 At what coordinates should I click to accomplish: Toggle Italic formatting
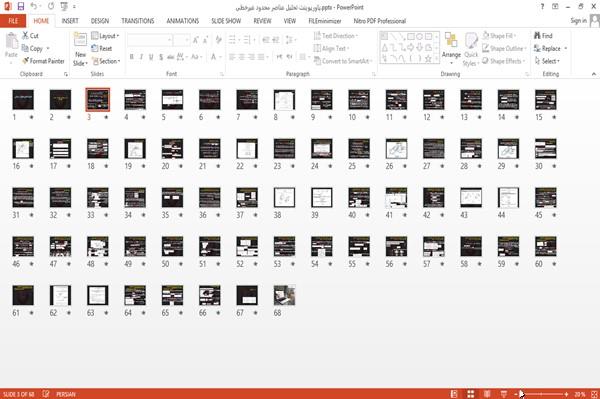[x=141, y=57]
